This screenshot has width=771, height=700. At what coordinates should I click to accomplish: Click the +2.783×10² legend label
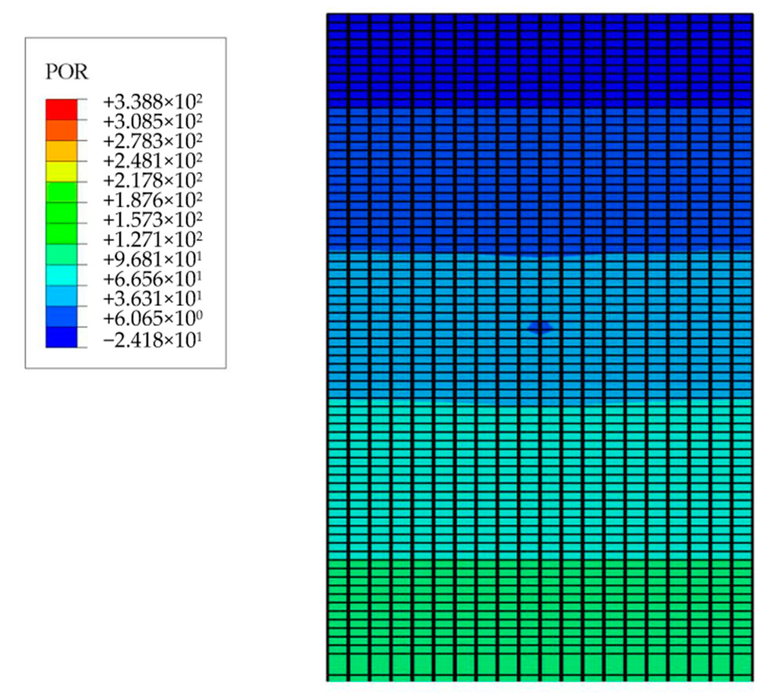point(152,141)
